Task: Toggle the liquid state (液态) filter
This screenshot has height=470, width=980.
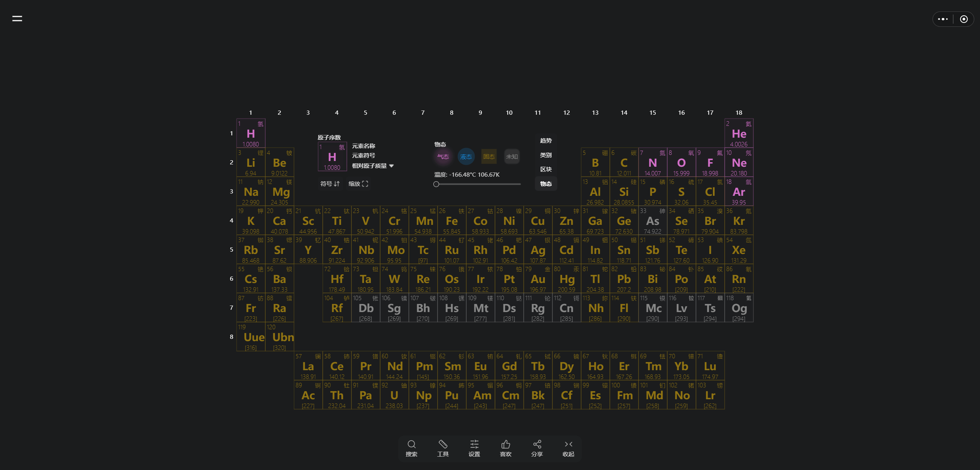Action: (x=466, y=156)
